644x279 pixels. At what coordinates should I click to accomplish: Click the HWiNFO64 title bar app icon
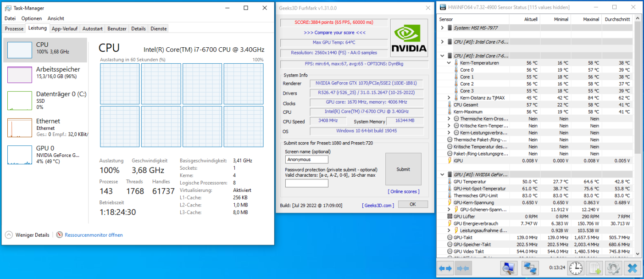point(443,7)
